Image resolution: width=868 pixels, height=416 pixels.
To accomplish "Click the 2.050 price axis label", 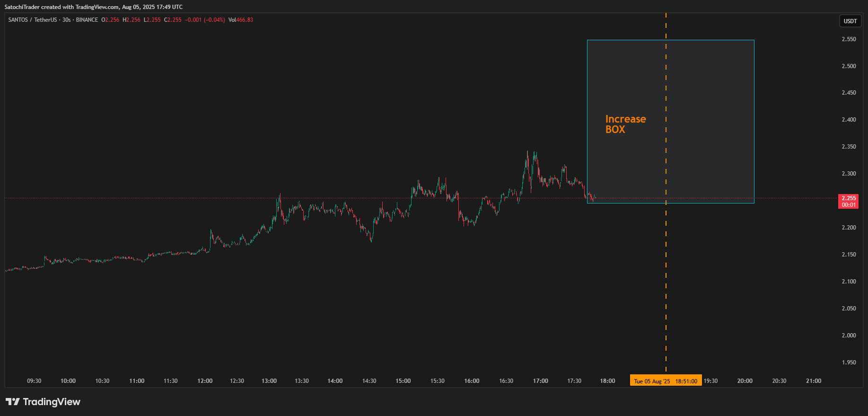I will (x=849, y=309).
